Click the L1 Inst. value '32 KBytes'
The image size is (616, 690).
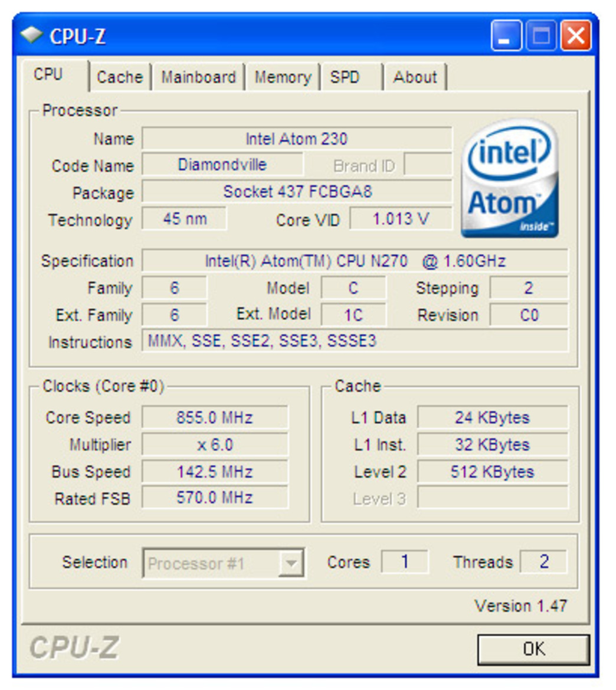493,444
